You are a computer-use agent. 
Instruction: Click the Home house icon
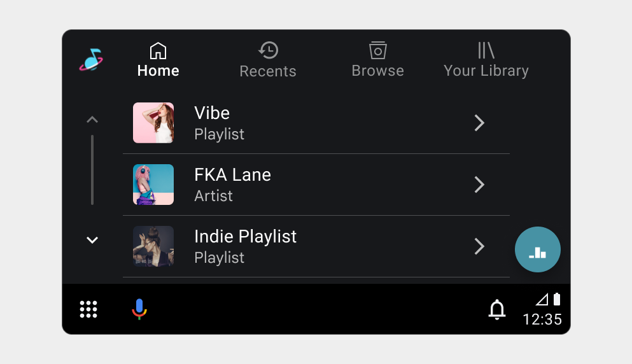[158, 51]
